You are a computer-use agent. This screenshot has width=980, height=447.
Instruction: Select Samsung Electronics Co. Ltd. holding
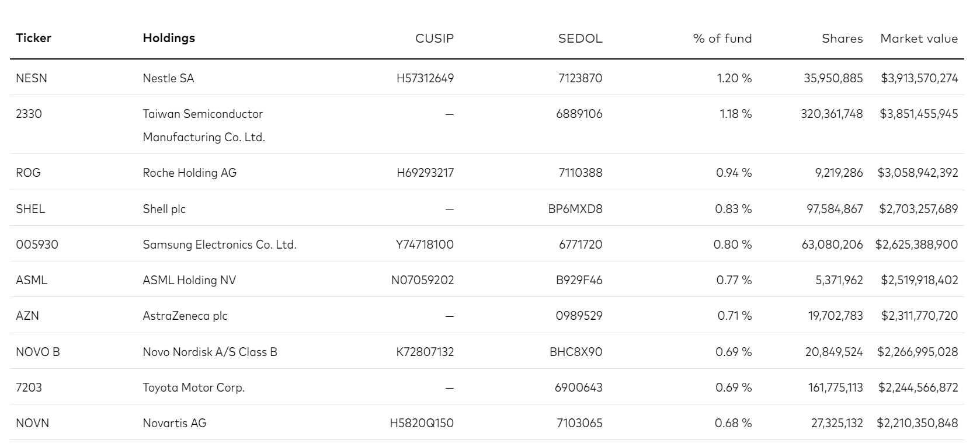tap(220, 245)
